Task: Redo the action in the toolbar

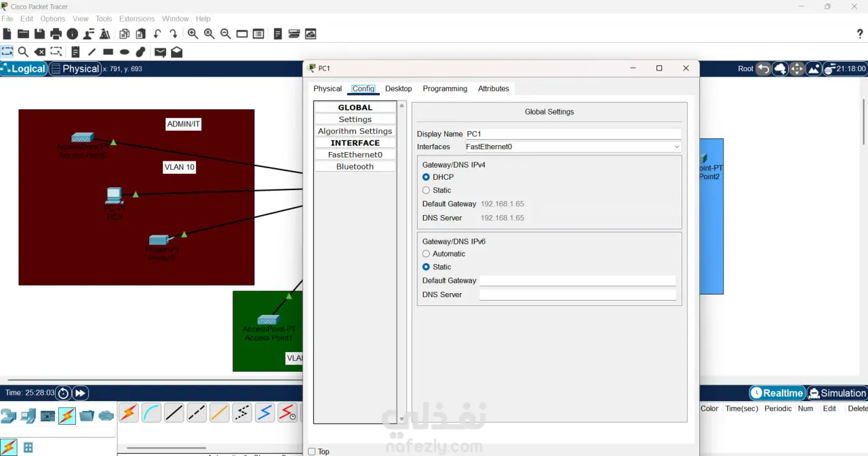Action: tap(174, 34)
